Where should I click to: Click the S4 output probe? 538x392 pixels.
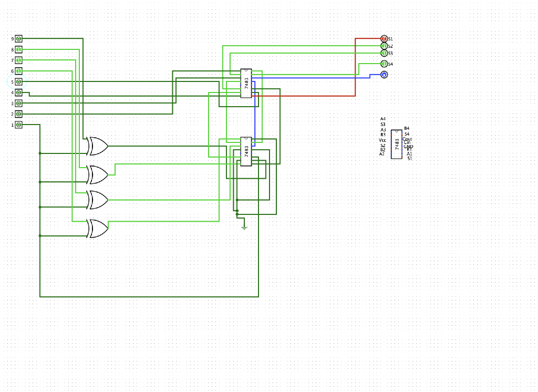(x=384, y=63)
